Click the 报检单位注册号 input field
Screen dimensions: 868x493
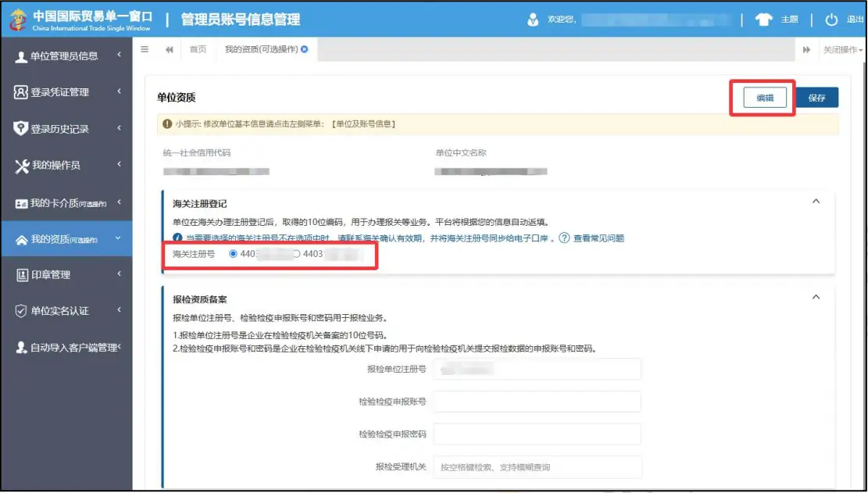[x=537, y=369]
